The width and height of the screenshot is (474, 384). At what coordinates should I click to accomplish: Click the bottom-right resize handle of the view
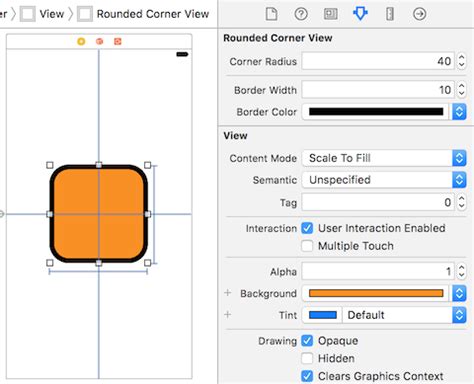point(148,263)
